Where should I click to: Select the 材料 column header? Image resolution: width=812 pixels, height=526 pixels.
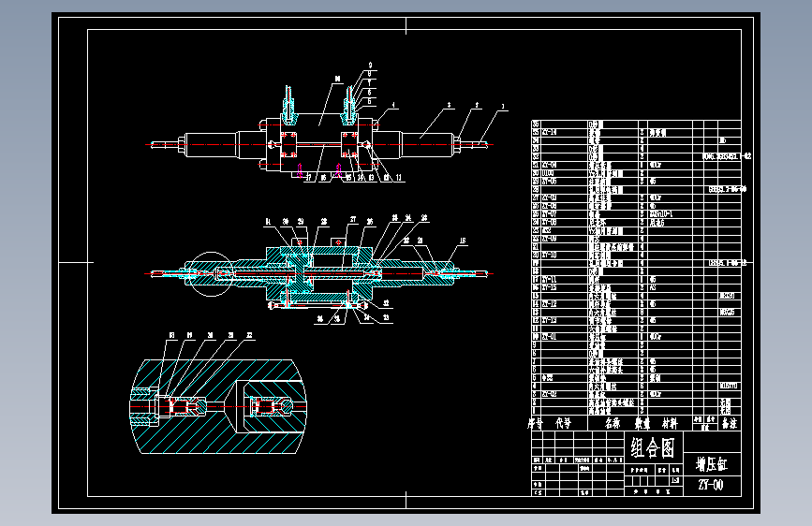(670, 423)
